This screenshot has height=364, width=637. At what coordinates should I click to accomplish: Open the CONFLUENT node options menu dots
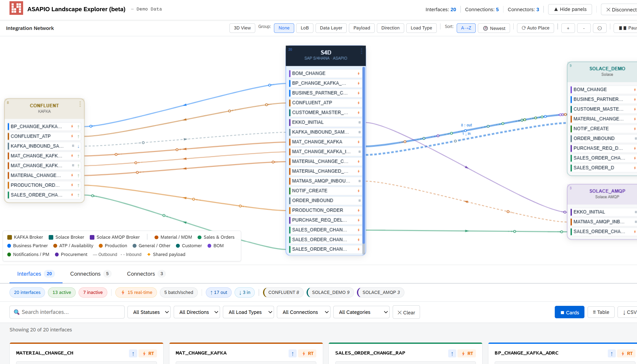[x=80, y=104]
